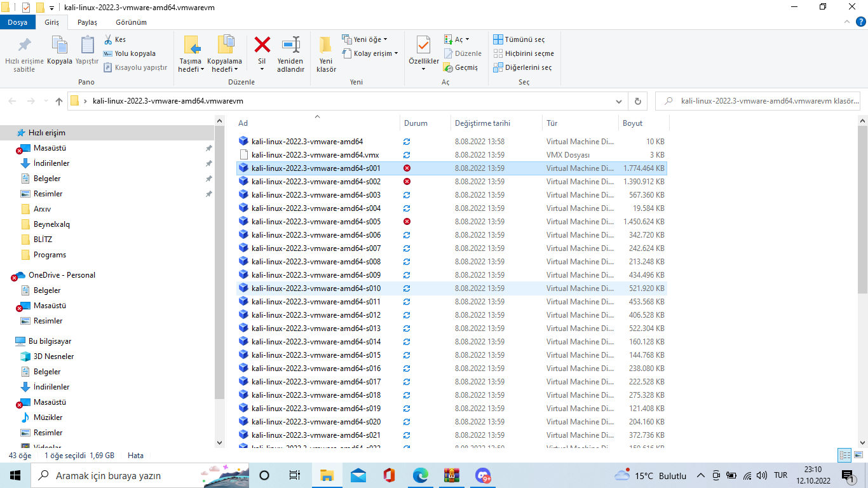
Task: Paste shortcut with Kısayolu yapıştır
Action: pos(135,67)
